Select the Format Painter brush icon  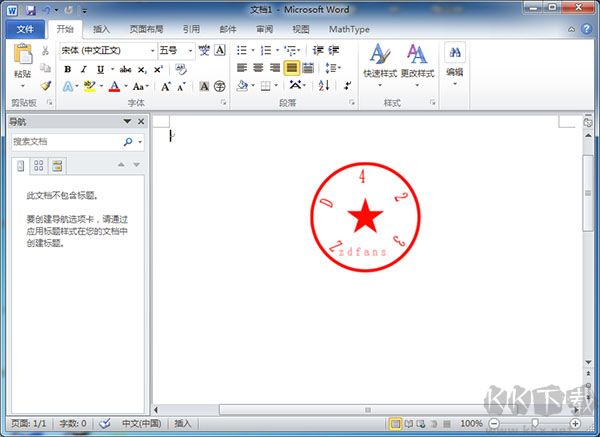click(x=46, y=86)
